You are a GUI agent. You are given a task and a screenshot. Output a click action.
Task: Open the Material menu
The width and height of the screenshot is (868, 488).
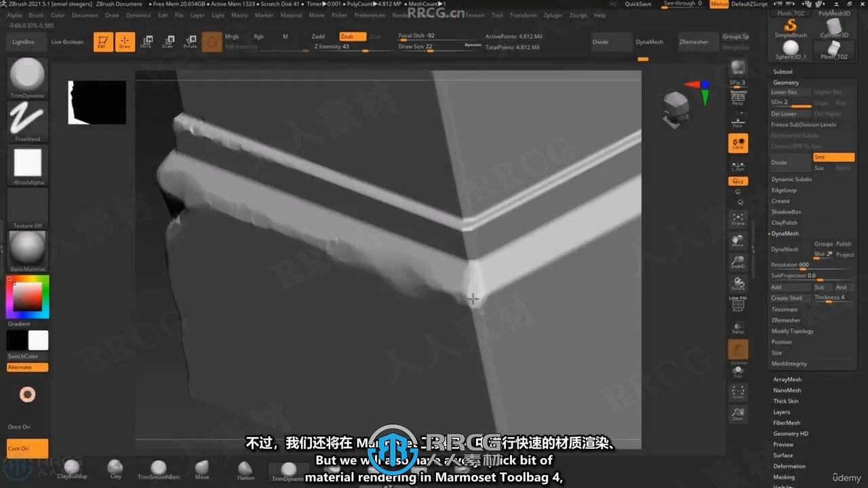(x=291, y=15)
